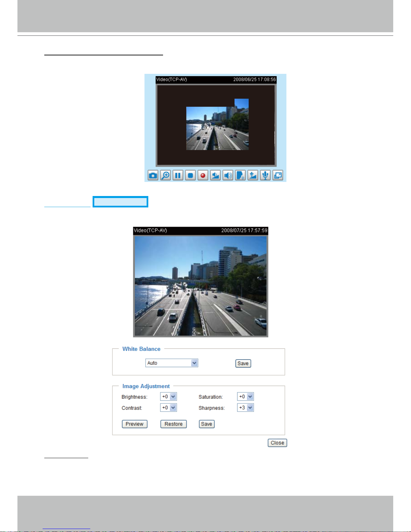Open the Saturation value dropdown
The image size is (411, 532).
245,396
